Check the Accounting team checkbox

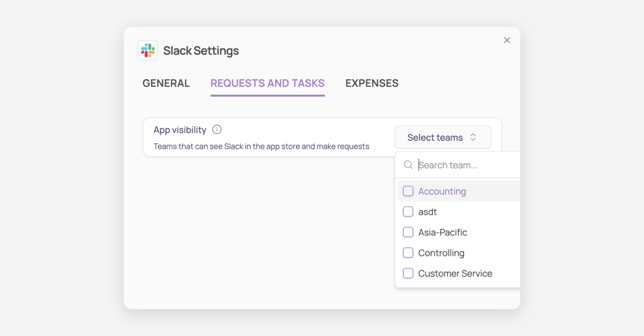[408, 191]
